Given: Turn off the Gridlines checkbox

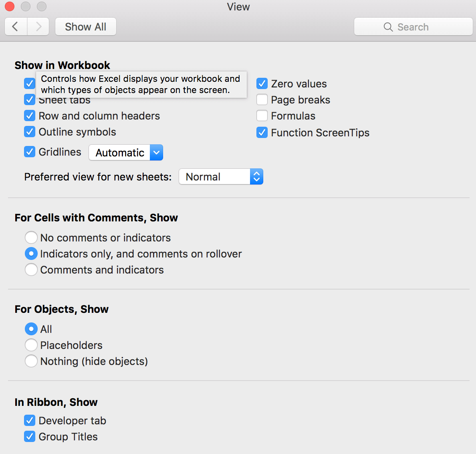Looking at the screenshot, I should (x=30, y=152).
